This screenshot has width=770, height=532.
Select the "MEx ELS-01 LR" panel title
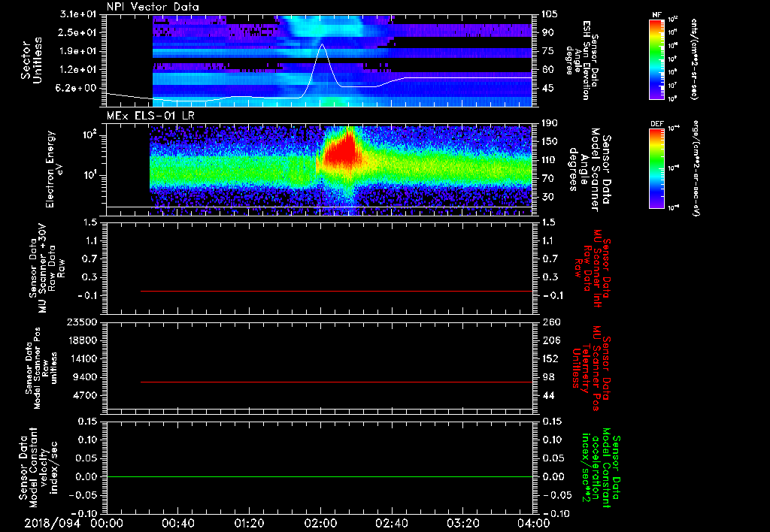pyautogui.click(x=150, y=116)
